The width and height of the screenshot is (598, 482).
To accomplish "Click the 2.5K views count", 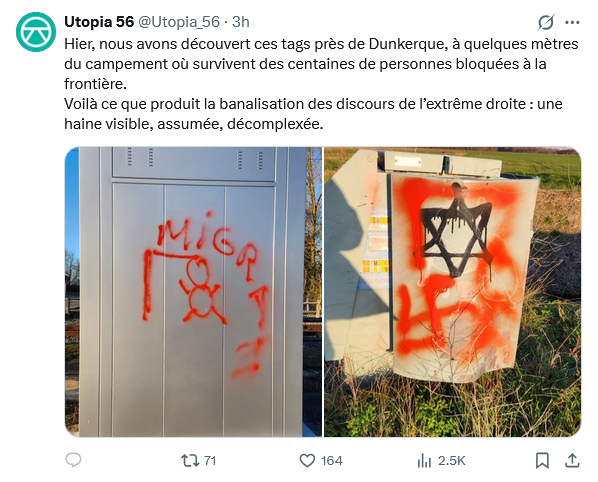I will (x=452, y=461).
